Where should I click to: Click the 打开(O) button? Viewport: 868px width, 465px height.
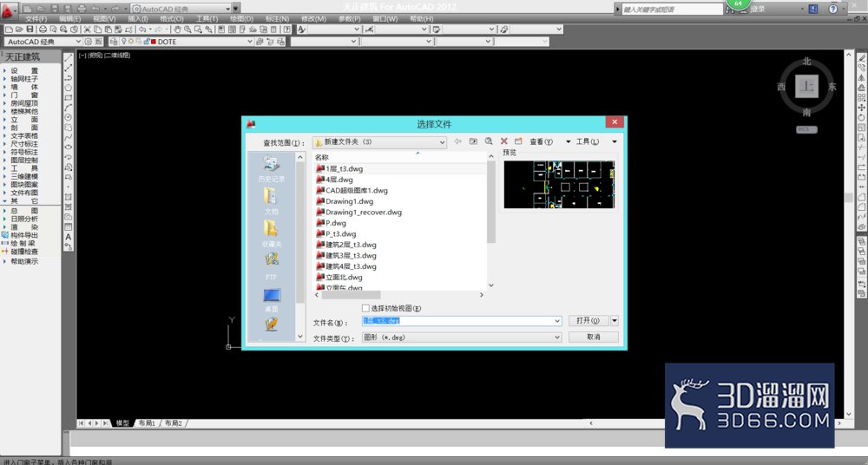point(588,320)
